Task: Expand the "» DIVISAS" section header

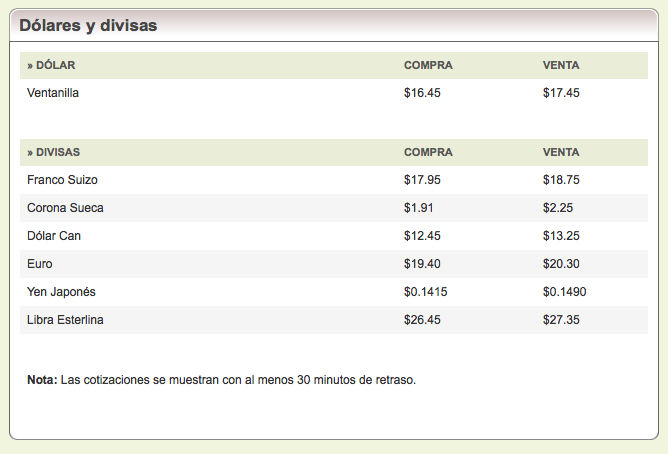Action: coord(54,152)
